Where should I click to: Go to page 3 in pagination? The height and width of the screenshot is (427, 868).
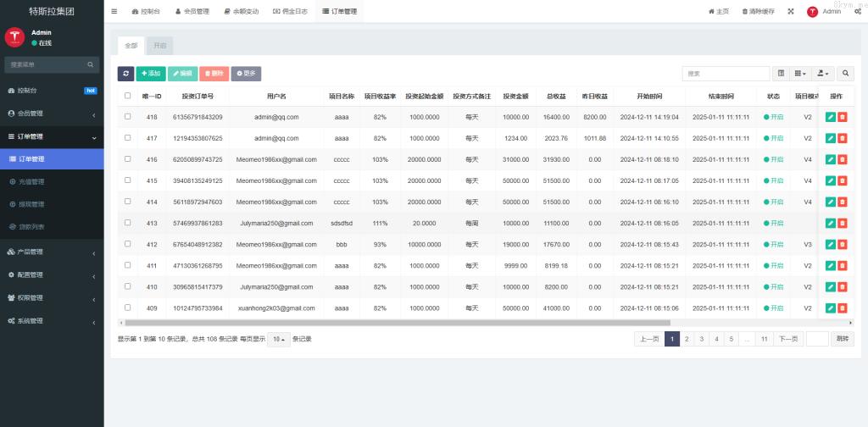pos(701,339)
